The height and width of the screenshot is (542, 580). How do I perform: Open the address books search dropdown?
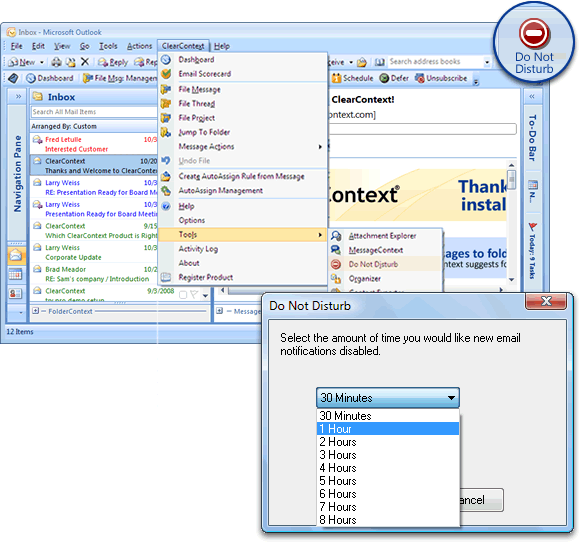coord(487,62)
